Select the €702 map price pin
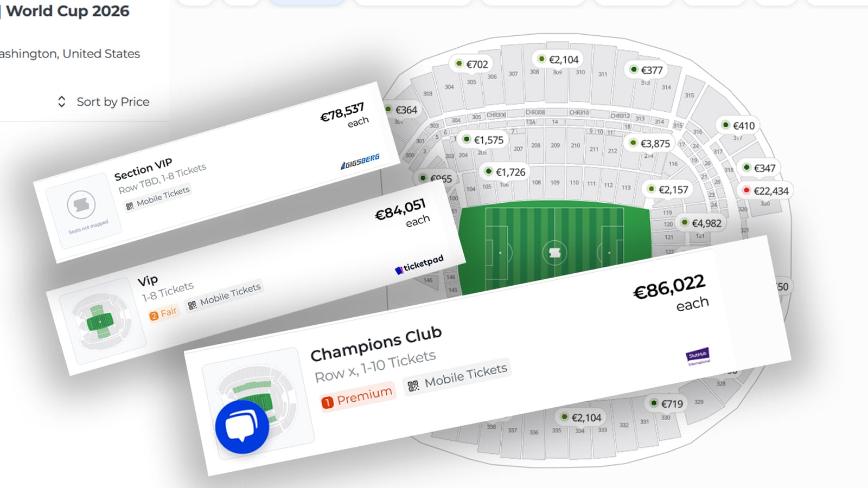The height and width of the screenshot is (488, 868). point(471,64)
